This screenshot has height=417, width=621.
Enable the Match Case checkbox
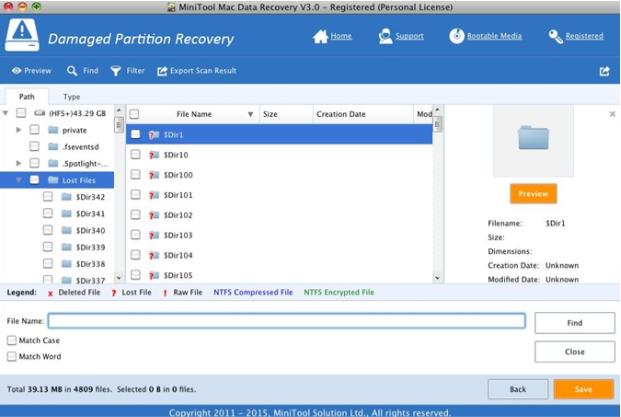12,340
